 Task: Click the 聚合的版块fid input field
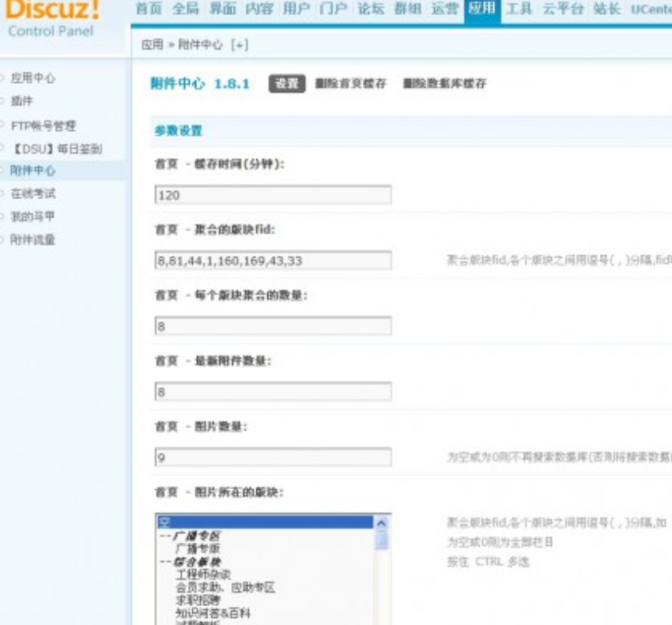click(273, 261)
